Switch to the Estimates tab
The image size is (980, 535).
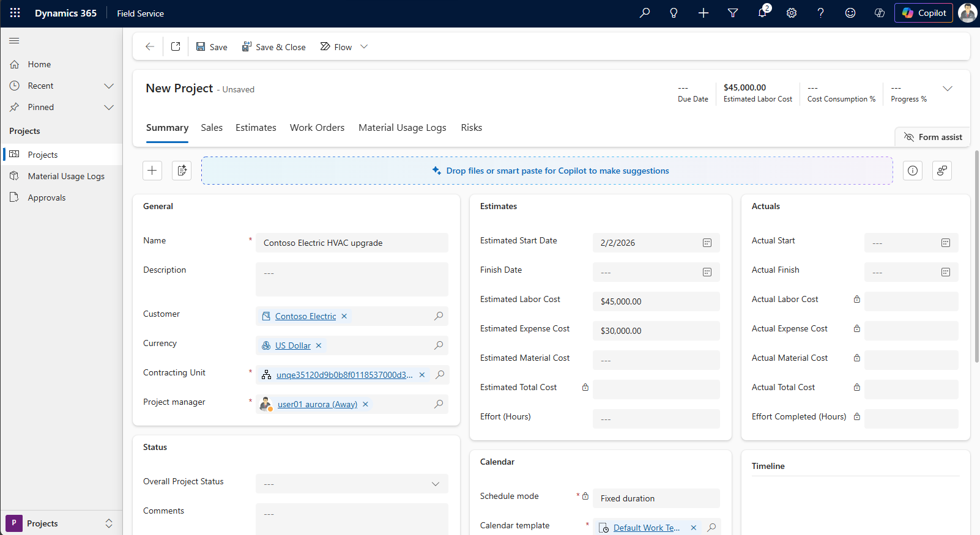coord(256,128)
